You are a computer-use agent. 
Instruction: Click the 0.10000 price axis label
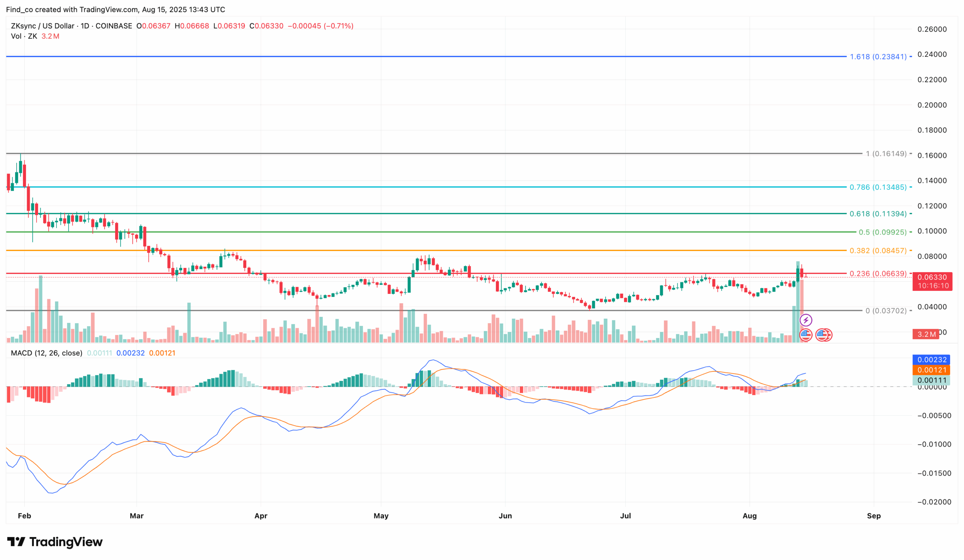pyautogui.click(x=932, y=231)
